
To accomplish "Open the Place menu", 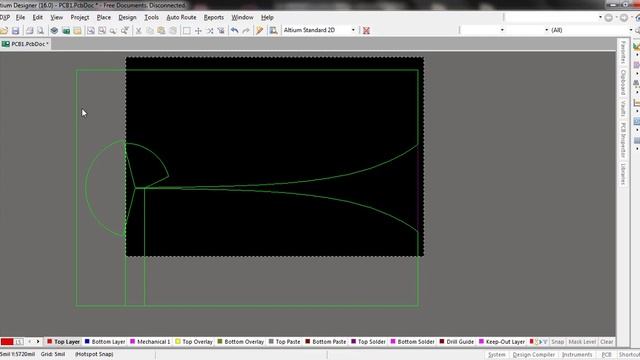I will click(x=104, y=18).
